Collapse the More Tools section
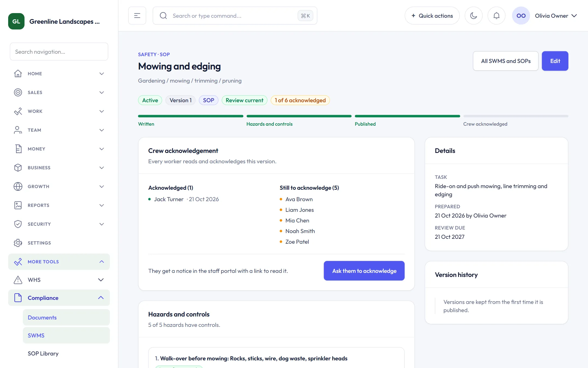 (102, 262)
